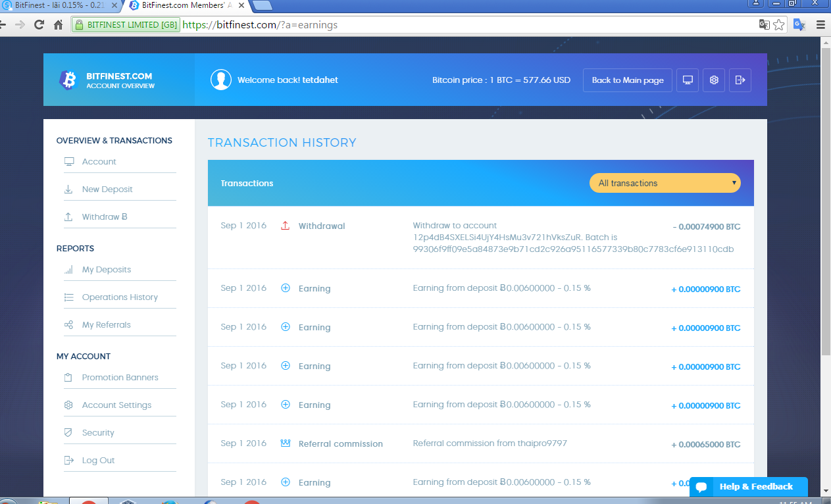
Task: Click the Withdrawal row label
Action: (322, 226)
